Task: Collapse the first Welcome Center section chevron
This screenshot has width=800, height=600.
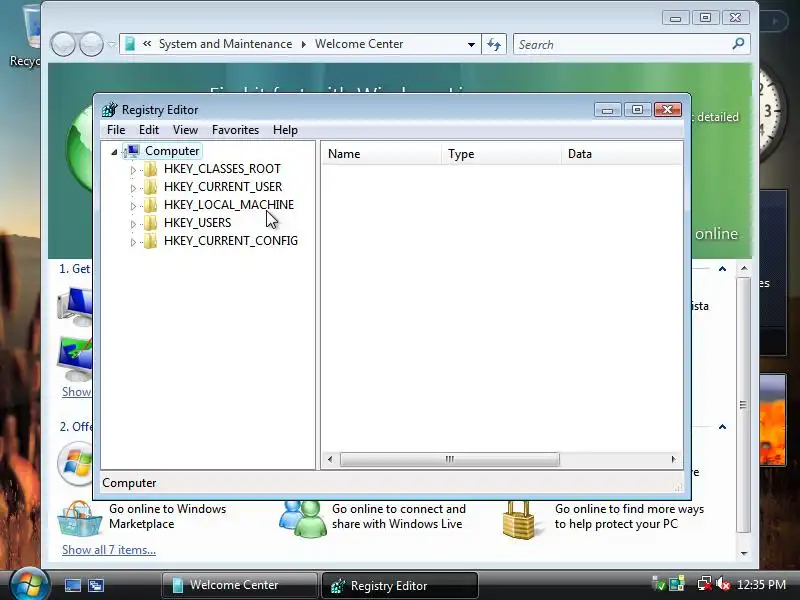Action: click(x=722, y=269)
